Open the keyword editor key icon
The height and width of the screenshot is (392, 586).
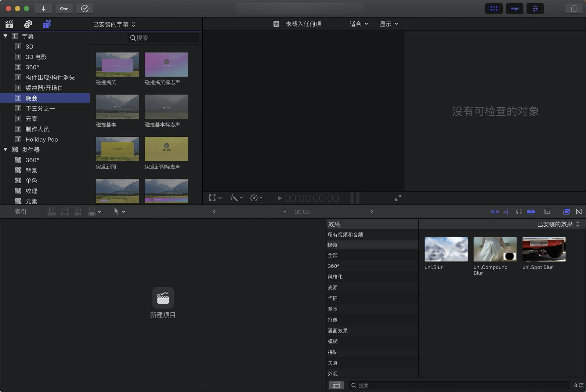coord(64,9)
